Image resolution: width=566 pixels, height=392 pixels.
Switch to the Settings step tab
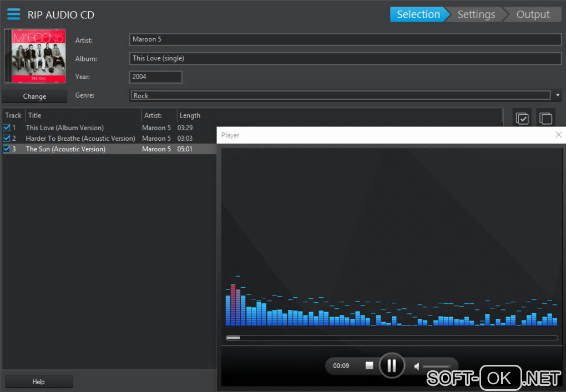[x=476, y=14]
